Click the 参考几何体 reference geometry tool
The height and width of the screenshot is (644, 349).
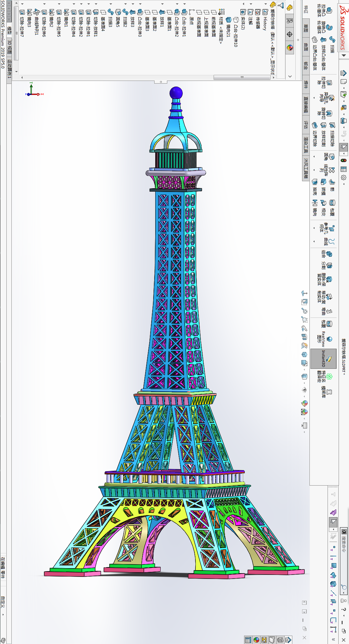point(327,228)
